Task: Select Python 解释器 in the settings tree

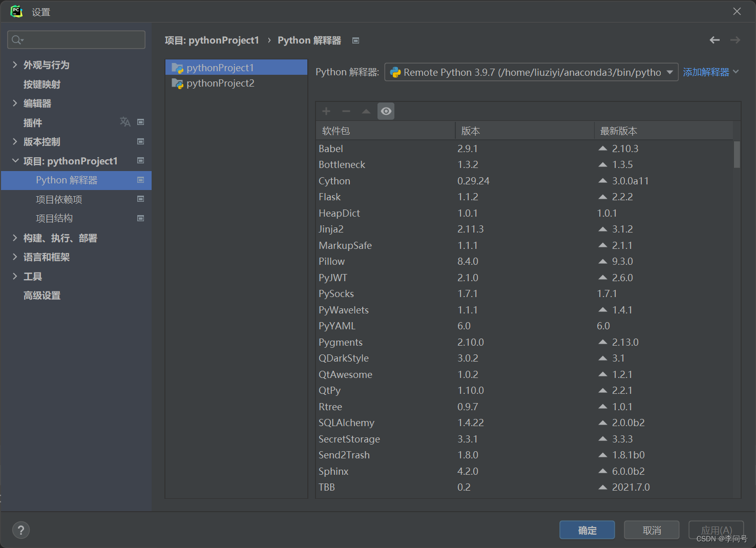Action: coord(76,180)
